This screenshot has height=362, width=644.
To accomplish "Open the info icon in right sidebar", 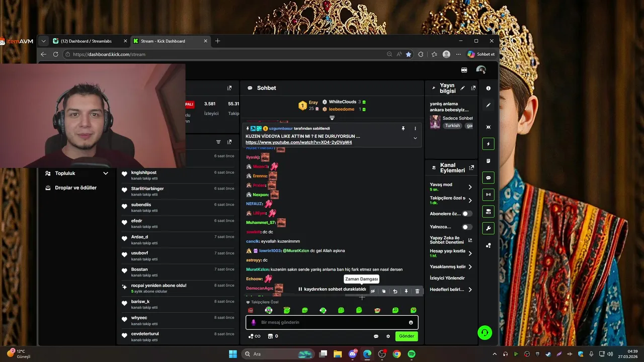I will click(488, 88).
